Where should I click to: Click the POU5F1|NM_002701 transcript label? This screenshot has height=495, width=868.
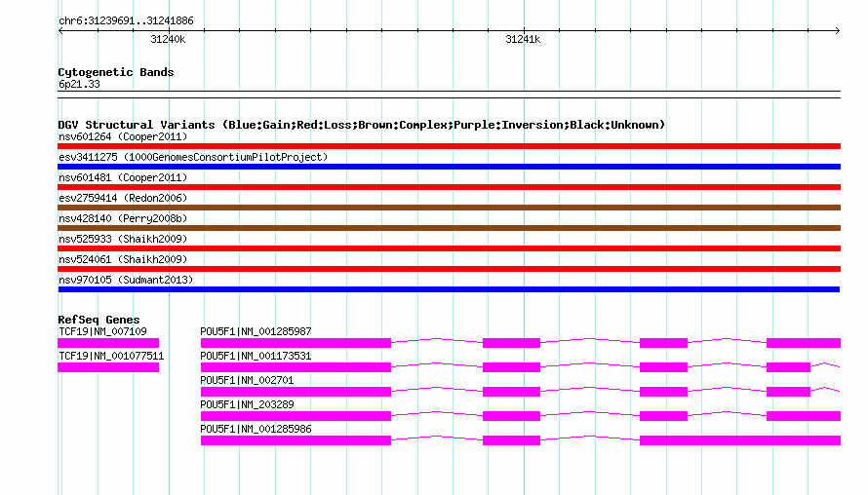(x=247, y=380)
